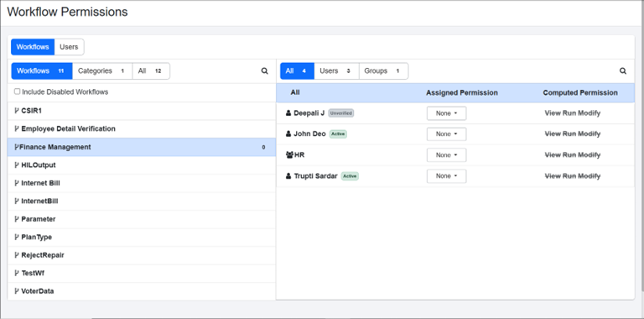Screen dimensions: 644x319
Task: Click John Deo's computed View Run Modify
Action: click(573, 134)
